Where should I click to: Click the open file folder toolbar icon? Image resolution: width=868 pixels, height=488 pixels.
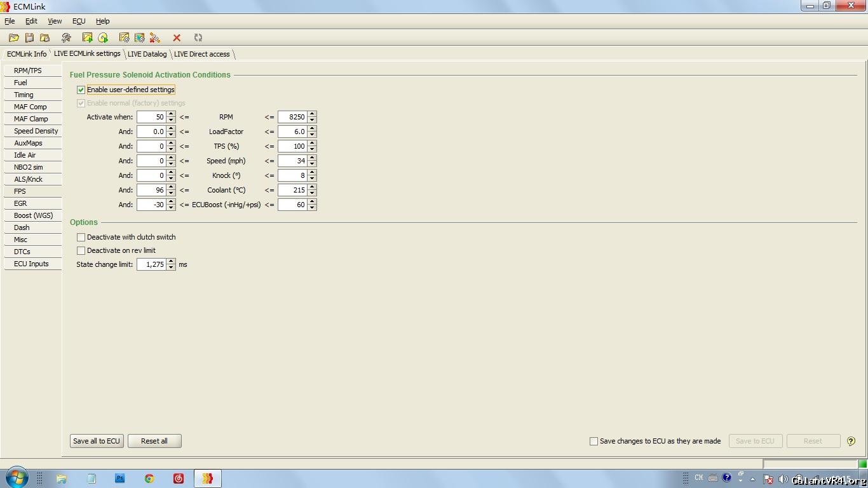(13, 38)
